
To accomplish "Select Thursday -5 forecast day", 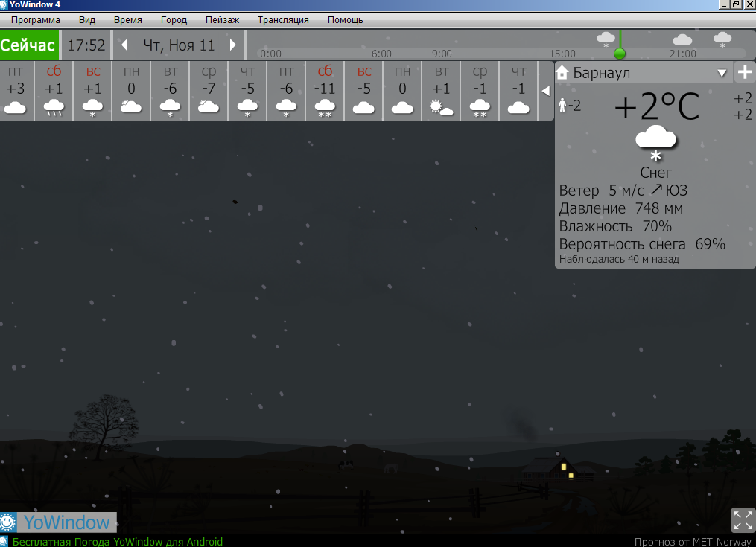I will (247, 91).
